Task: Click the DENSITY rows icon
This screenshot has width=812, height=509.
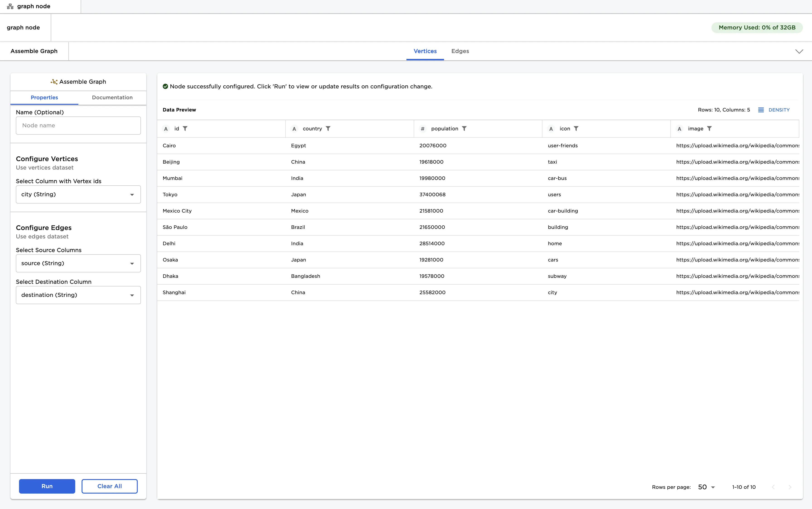Action: (761, 110)
